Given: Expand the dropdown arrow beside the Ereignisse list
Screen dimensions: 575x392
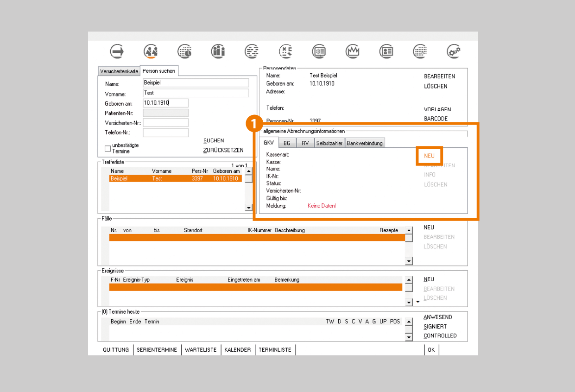Looking at the screenshot, I should click(x=417, y=302).
